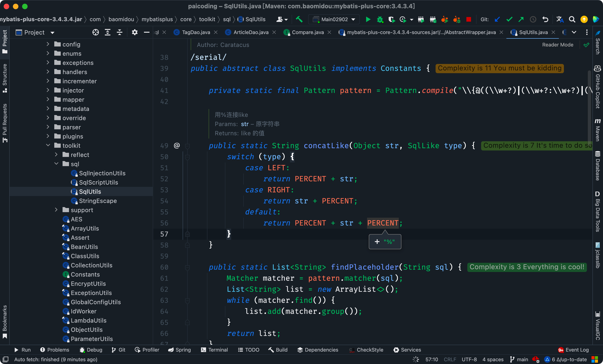Switch to ArticleDao.java tab

coord(251,32)
